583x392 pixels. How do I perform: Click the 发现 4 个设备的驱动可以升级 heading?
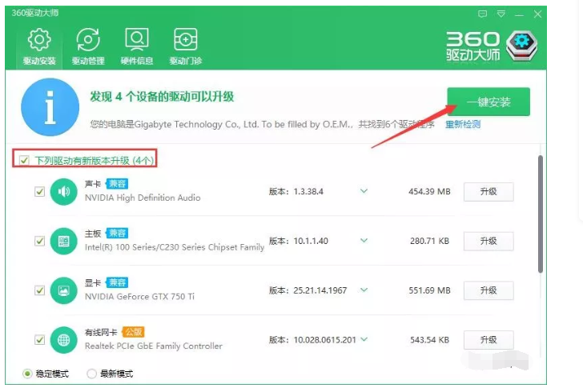point(162,97)
